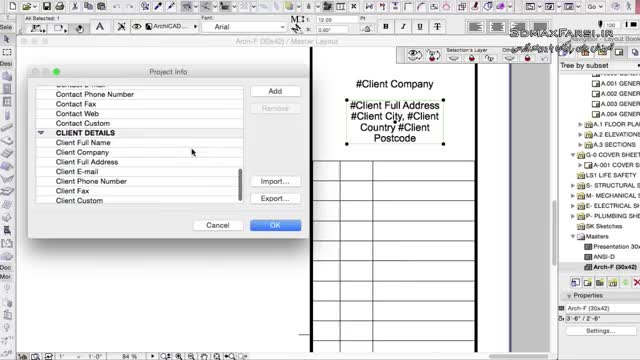Click the Import... button

pos(276,181)
